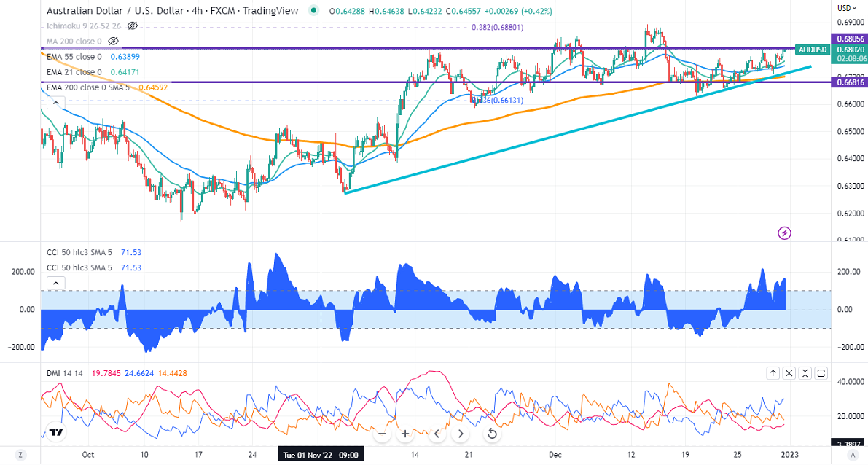Toggle auto scale with the A button

853,455
